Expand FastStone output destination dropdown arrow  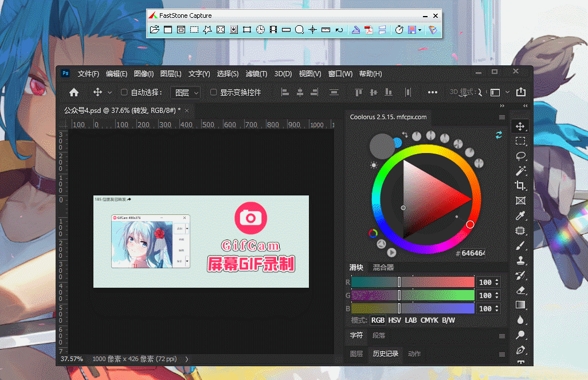[420, 30]
